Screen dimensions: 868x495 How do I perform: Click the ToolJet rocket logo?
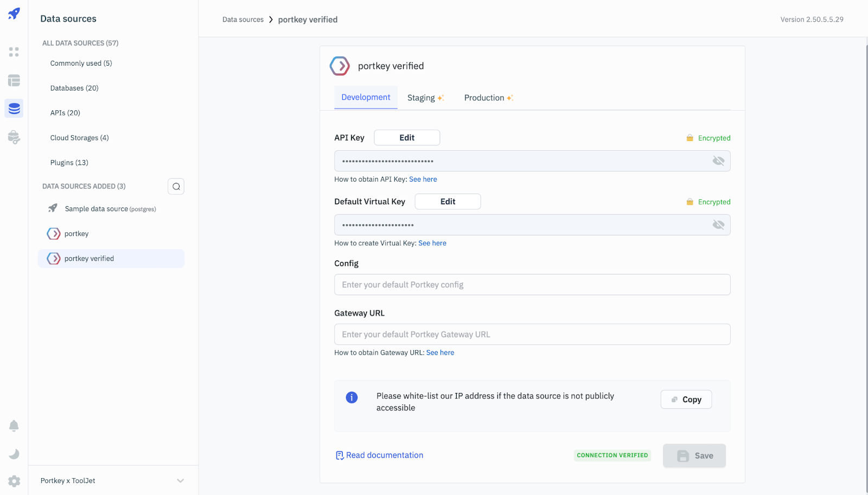(x=14, y=14)
